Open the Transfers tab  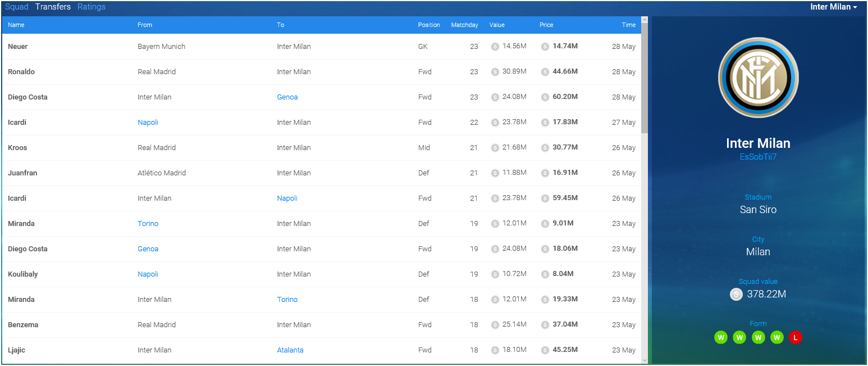53,7
